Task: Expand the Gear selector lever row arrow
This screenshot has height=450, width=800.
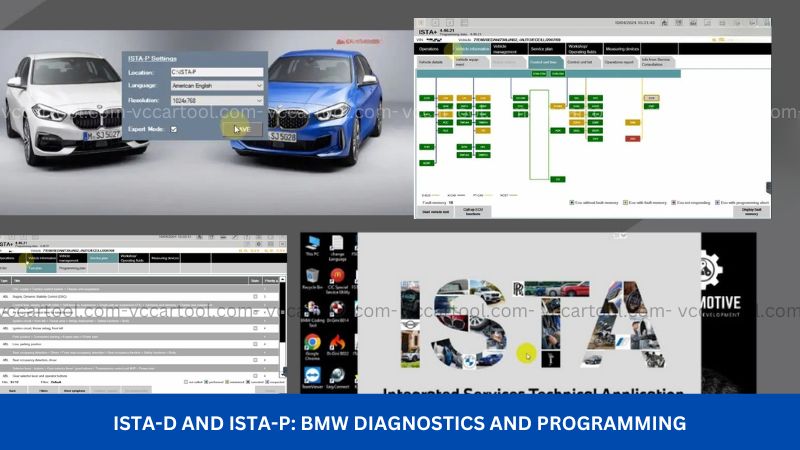Action: 265,376
